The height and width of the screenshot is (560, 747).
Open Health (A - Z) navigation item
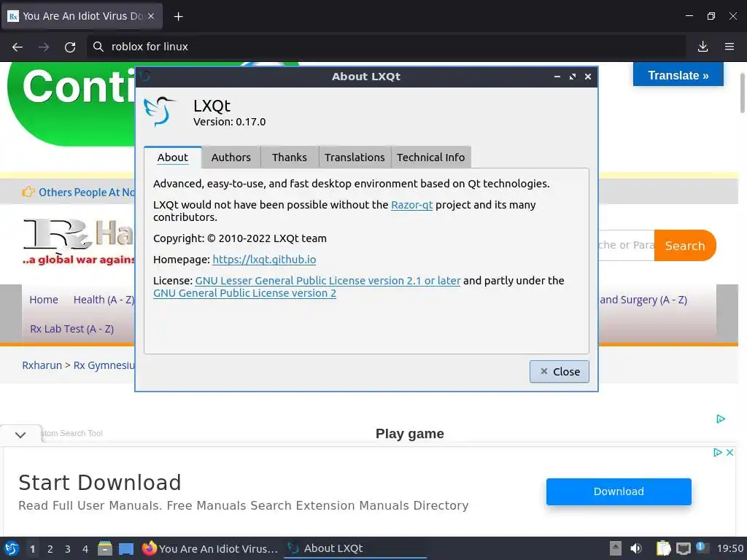[104, 300]
